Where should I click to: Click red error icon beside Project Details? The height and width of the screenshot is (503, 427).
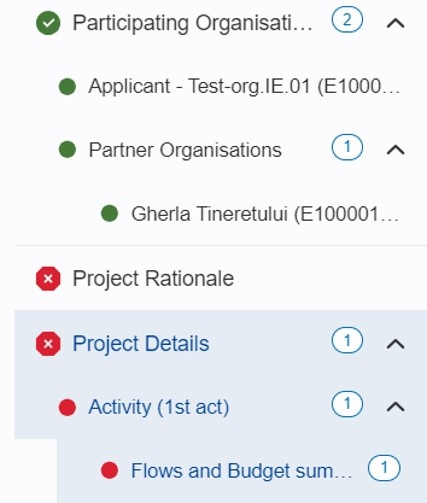tap(48, 344)
